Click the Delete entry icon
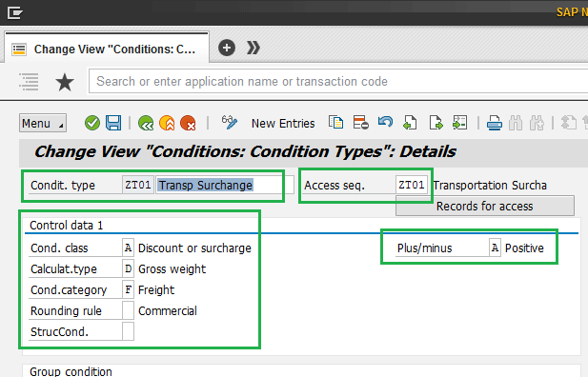The height and width of the screenshot is (377, 588). click(x=361, y=123)
